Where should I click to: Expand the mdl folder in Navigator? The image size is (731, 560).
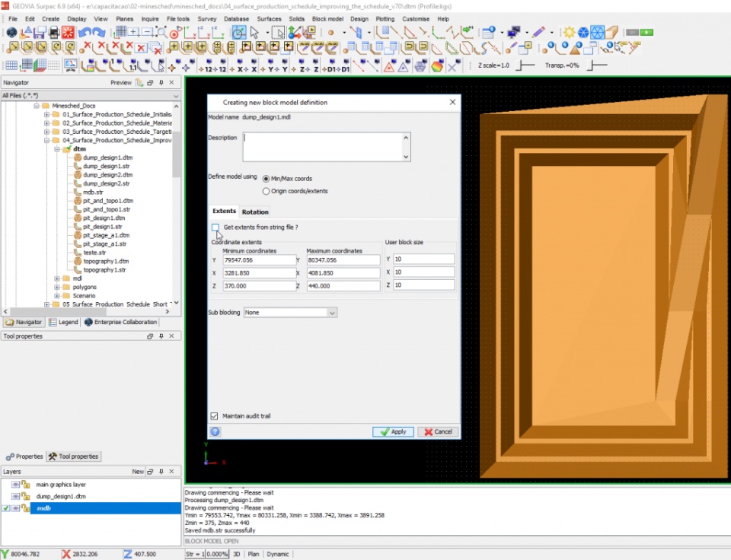pyautogui.click(x=57, y=278)
